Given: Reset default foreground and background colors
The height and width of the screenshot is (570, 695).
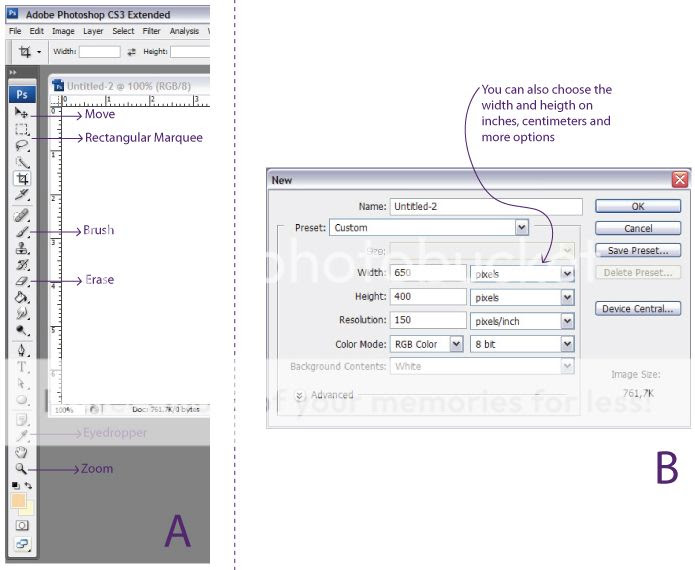Looking at the screenshot, I should click(x=16, y=485).
